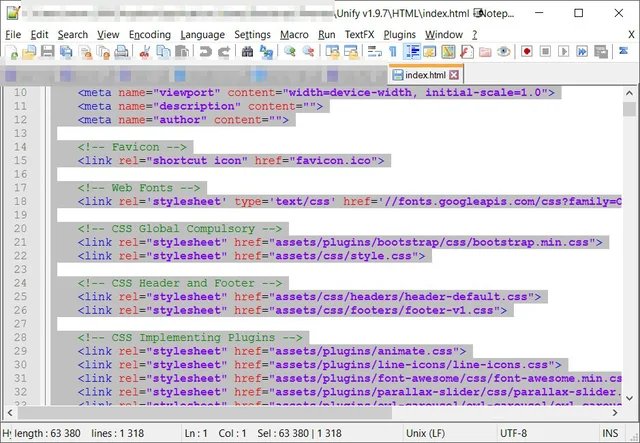Open the Settings menu
The image size is (640, 443).
[x=252, y=35]
